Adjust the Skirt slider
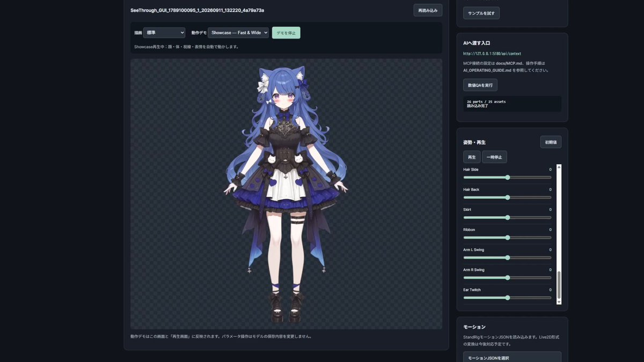The image size is (644, 362). pos(507,217)
